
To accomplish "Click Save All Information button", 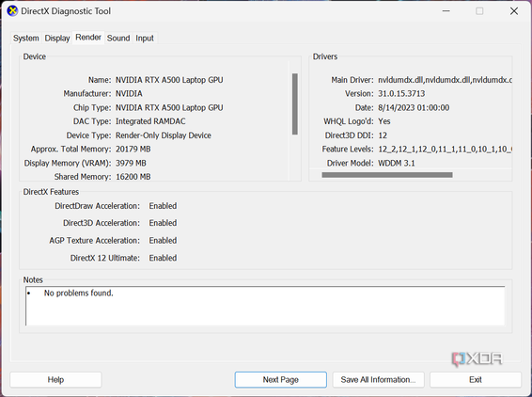I will 378,380.
